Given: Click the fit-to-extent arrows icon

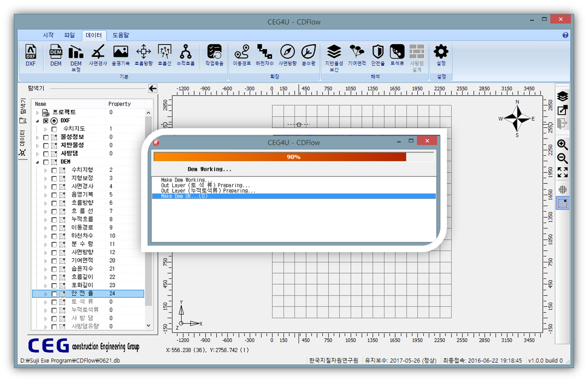Looking at the screenshot, I should (x=563, y=172).
